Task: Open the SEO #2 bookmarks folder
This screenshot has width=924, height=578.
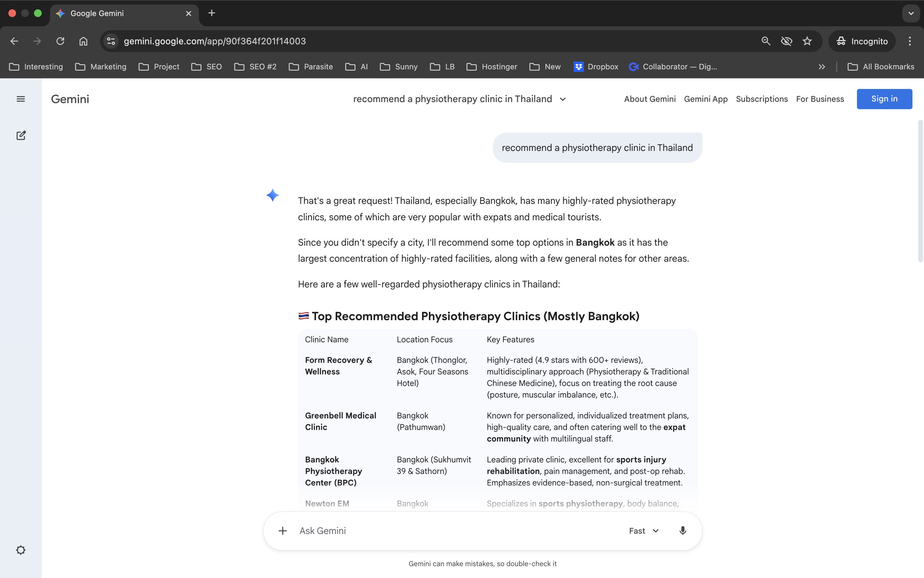Action: tap(255, 67)
